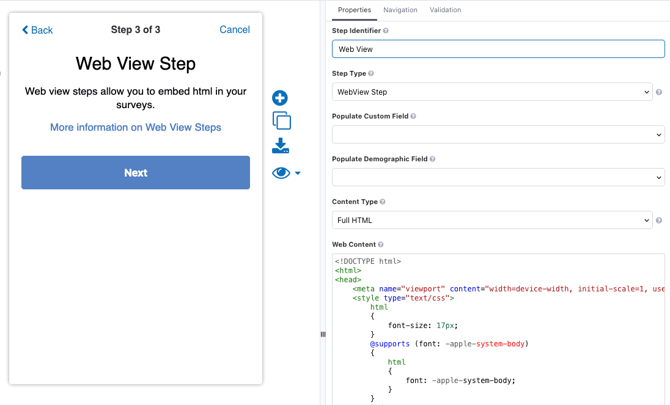Image resolution: width=670 pixels, height=405 pixels.
Task: Toggle the eye preview icon
Action: point(281,173)
